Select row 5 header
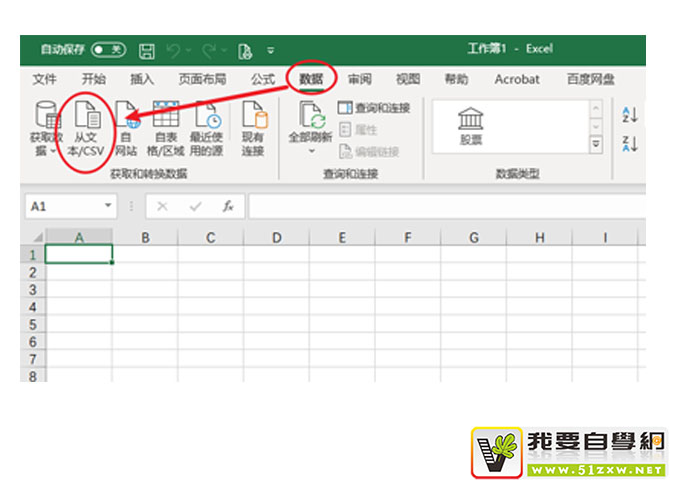This screenshot has width=700, height=500. pos(33,324)
